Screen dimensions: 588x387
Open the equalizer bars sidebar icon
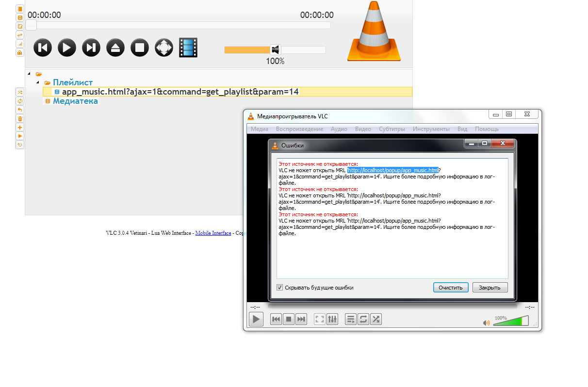[20, 44]
